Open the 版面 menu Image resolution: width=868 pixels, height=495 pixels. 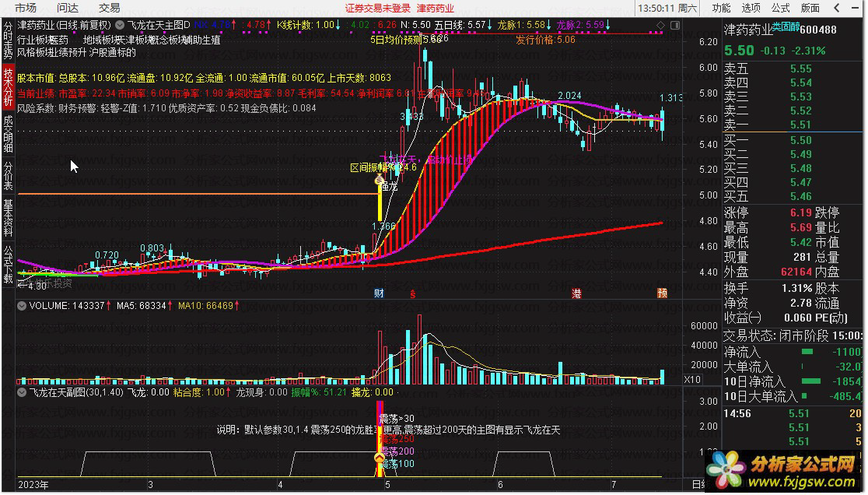pyautogui.click(x=810, y=8)
